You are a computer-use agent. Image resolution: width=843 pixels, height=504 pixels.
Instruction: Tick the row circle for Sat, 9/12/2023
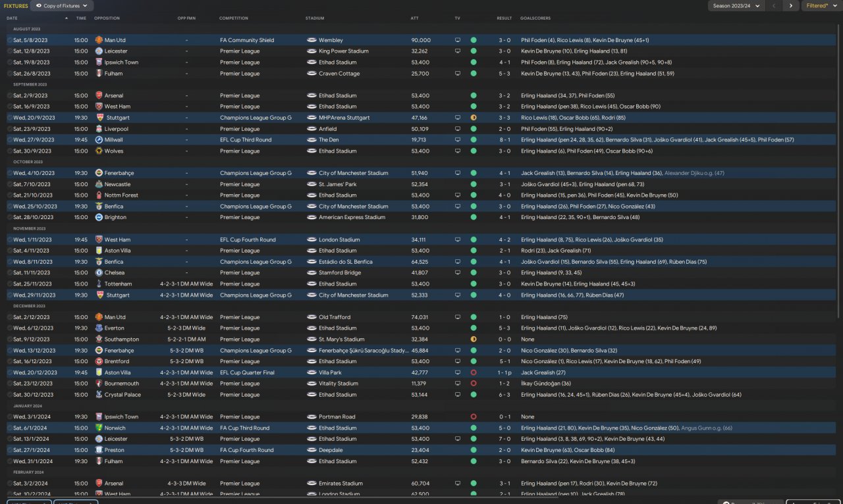coord(9,340)
